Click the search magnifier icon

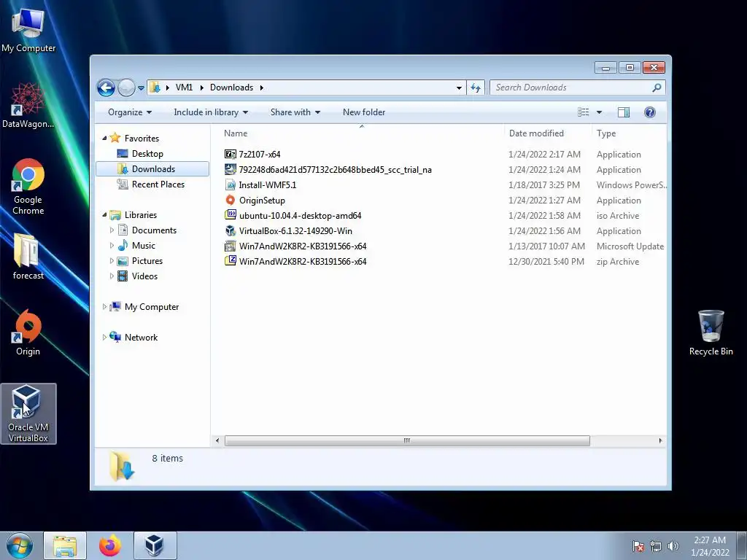point(657,87)
